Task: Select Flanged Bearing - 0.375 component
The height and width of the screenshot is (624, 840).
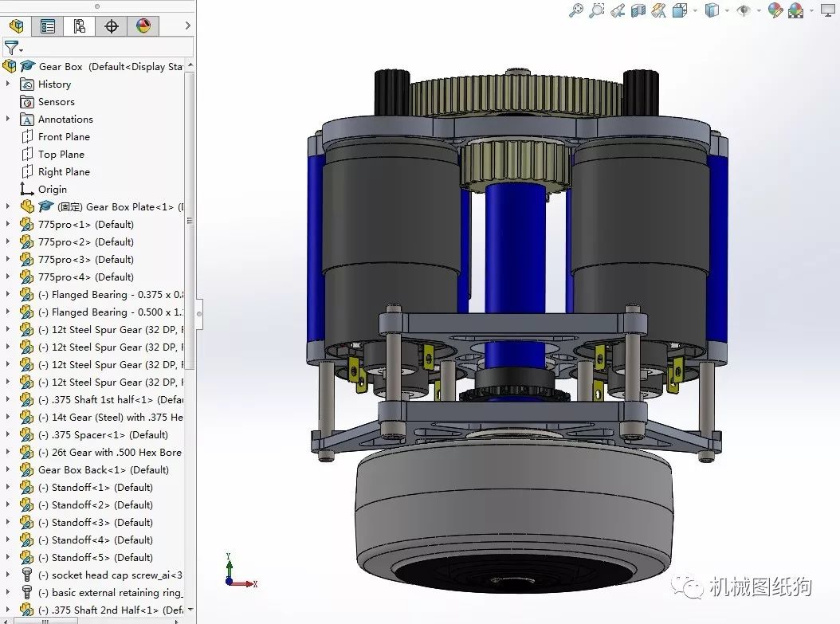Action: (x=110, y=295)
